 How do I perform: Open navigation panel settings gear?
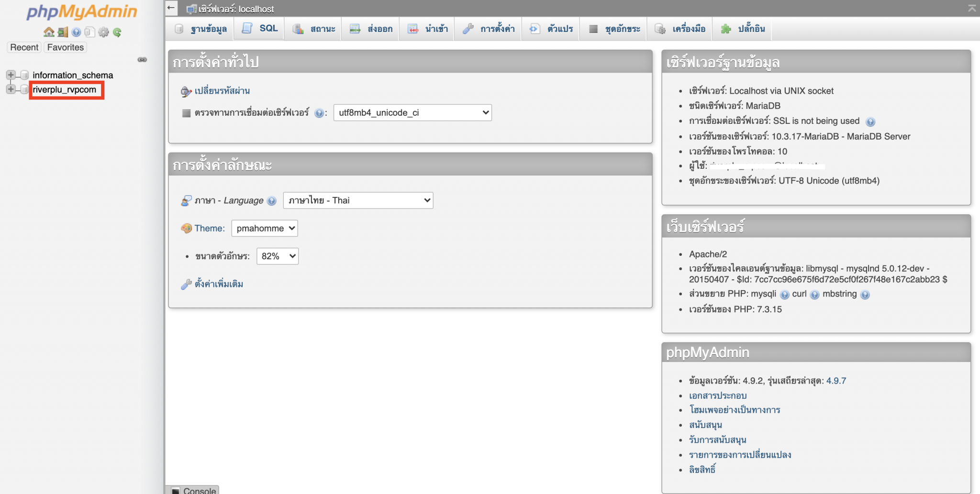click(x=104, y=32)
